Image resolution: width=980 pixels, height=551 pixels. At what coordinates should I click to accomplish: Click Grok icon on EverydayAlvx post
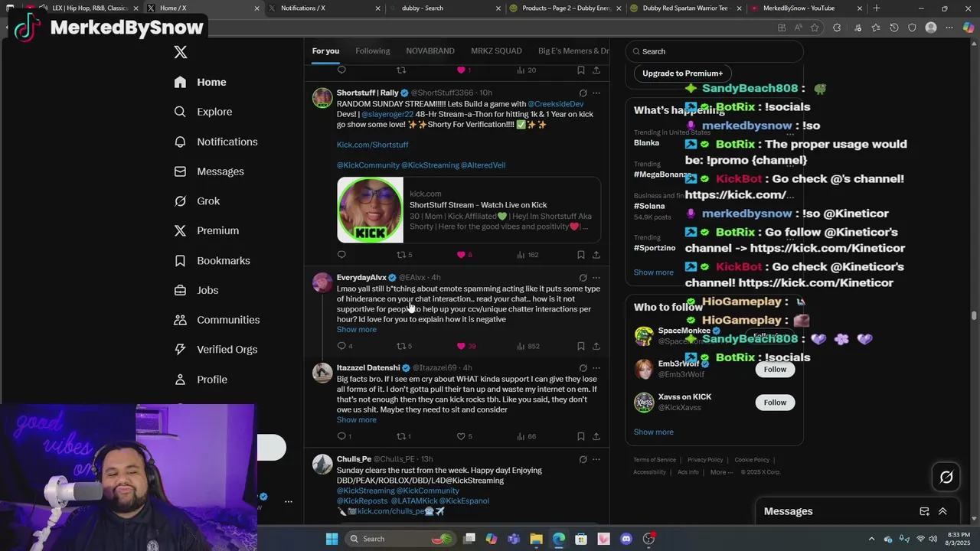click(583, 278)
